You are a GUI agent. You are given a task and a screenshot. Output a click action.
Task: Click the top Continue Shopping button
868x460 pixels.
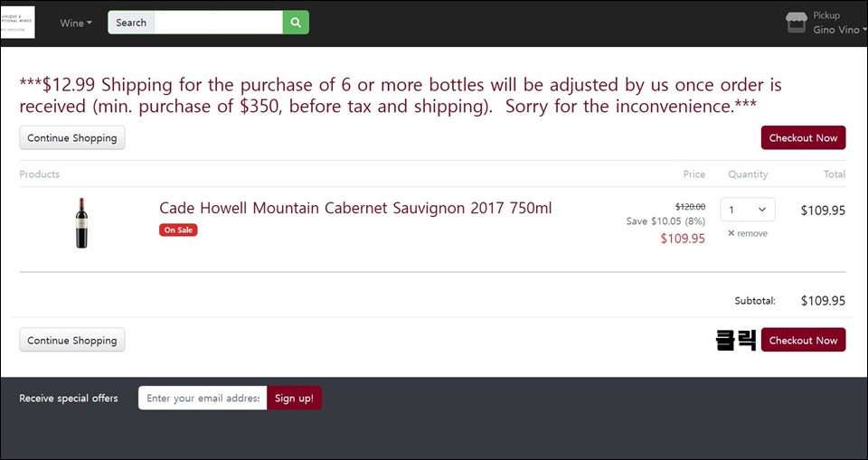pyautogui.click(x=72, y=138)
